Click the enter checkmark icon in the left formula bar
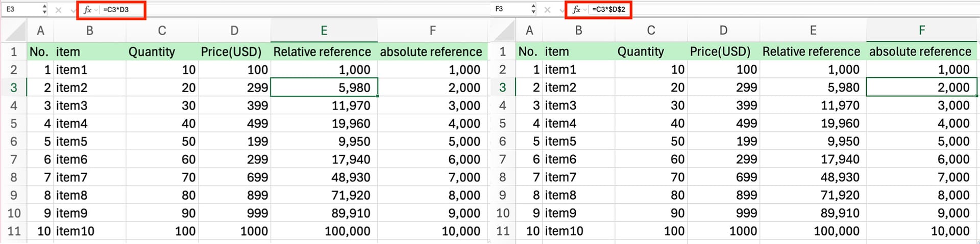 [73, 10]
